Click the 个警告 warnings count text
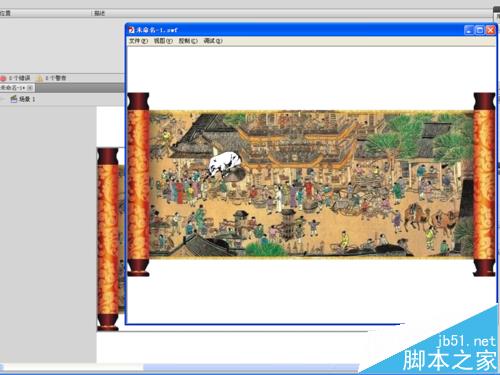The image size is (500, 375). [x=56, y=78]
